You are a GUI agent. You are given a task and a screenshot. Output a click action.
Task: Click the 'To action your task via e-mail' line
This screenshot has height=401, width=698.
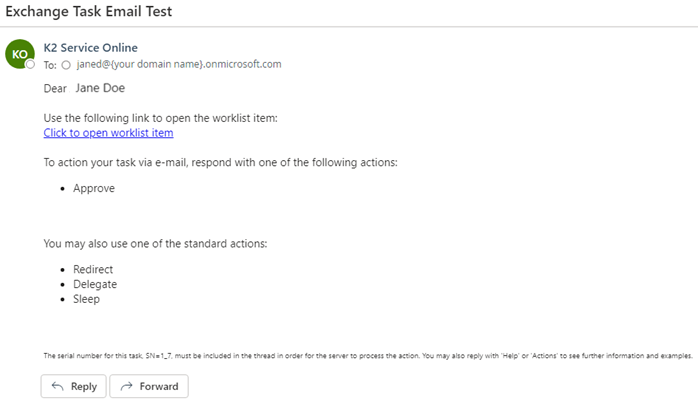(x=221, y=162)
